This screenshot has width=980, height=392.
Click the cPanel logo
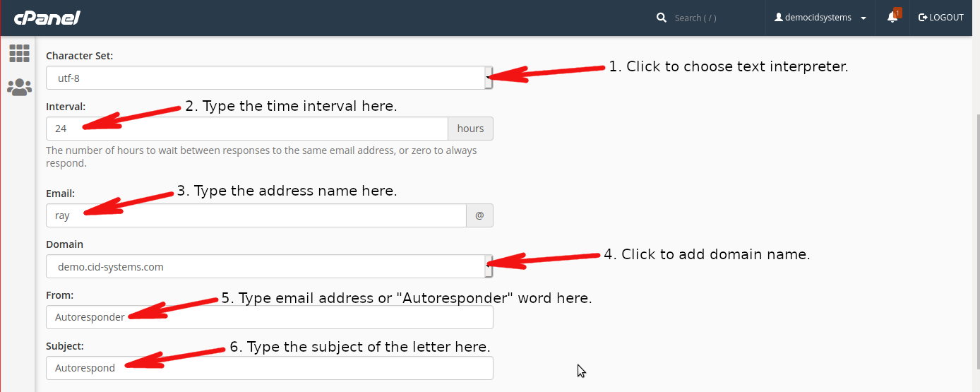pos(47,18)
